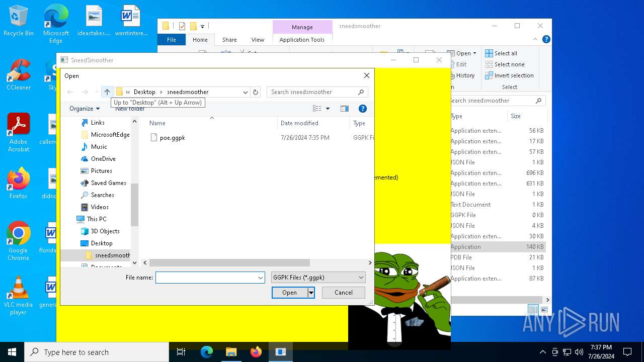This screenshot has height=362, width=644.
Task: Open notification center in taskbar
Action: pyautogui.click(x=627, y=352)
